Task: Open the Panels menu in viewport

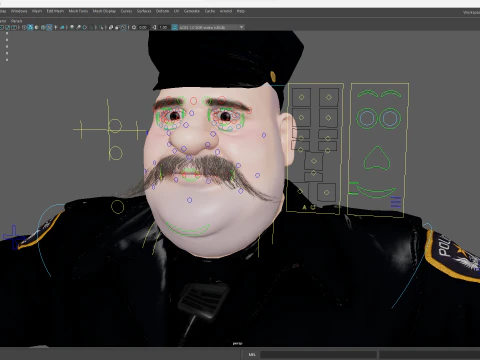Action: pyautogui.click(x=16, y=21)
